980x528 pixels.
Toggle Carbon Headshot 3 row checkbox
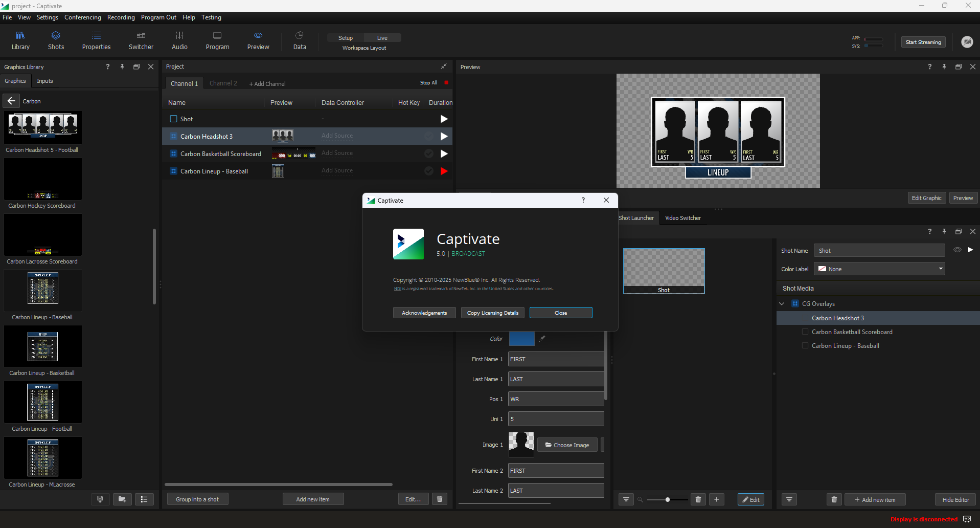pos(173,136)
